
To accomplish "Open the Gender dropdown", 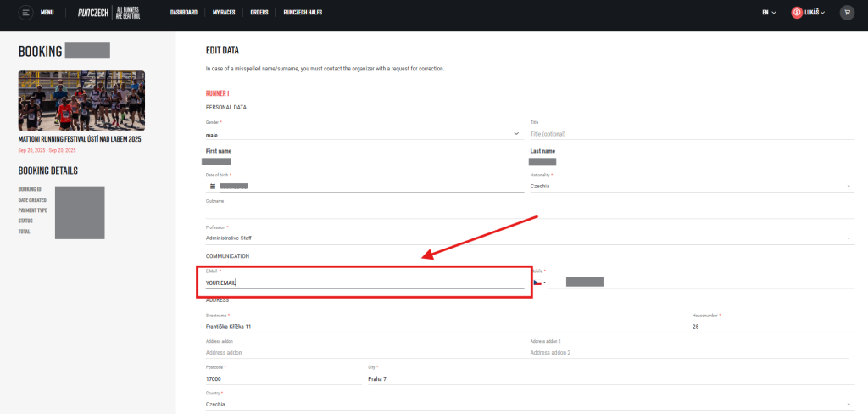I will 364,133.
